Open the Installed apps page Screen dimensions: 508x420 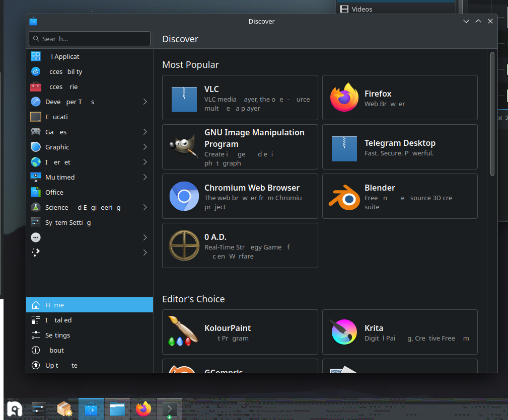(x=90, y=320)
